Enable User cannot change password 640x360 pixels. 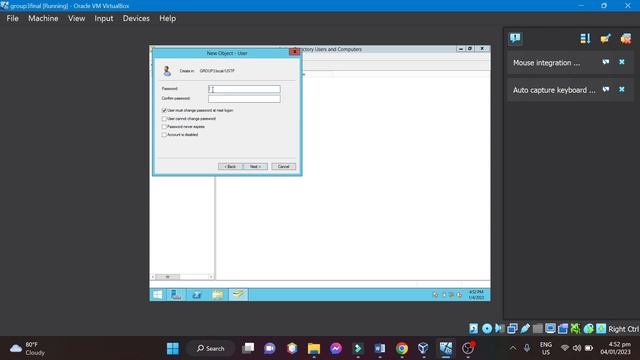164,118
